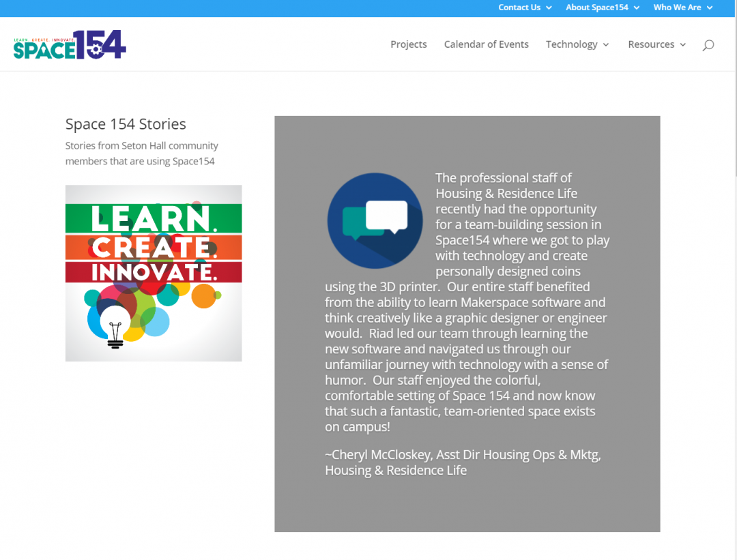This screenshot has height=560, width=737.
Task: Open the Contact Us menu
Action: pyautogui.click(x=519, y=8)
